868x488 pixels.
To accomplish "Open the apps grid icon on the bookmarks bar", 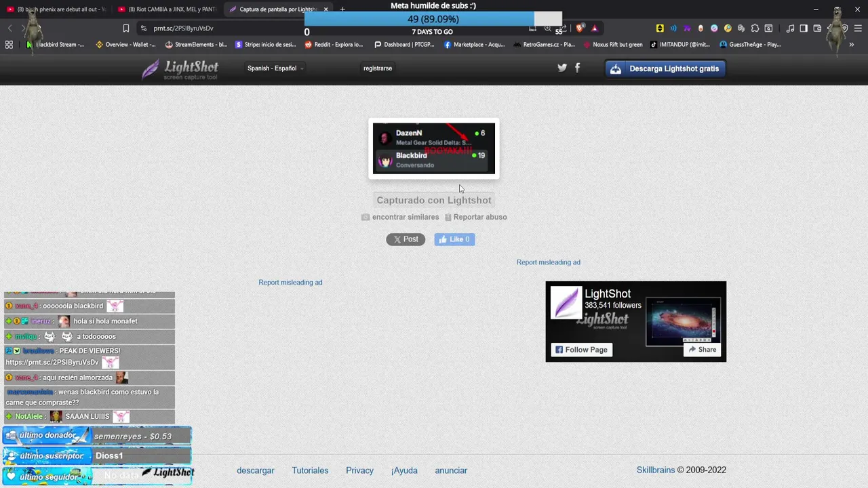I will pos(9,45).
